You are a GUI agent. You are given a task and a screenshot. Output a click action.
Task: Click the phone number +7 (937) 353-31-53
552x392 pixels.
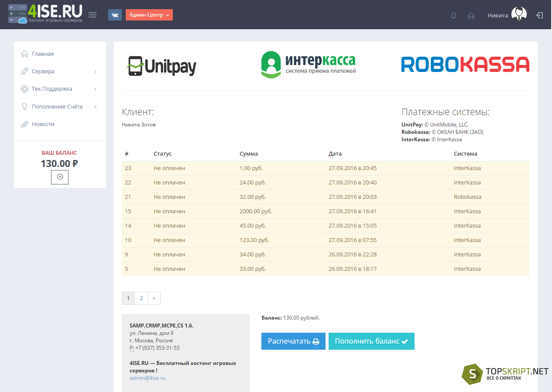157,348
